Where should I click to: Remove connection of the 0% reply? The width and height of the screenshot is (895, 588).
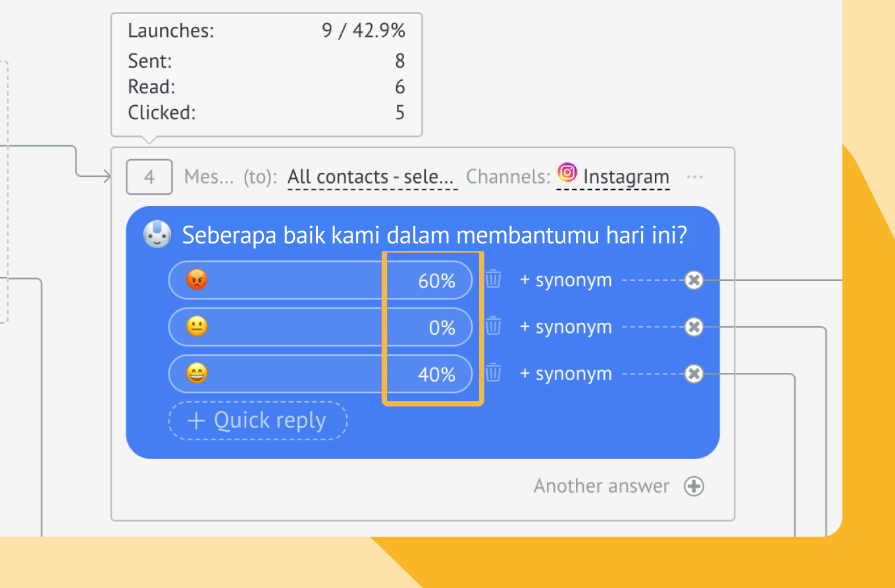pos(694,327)
